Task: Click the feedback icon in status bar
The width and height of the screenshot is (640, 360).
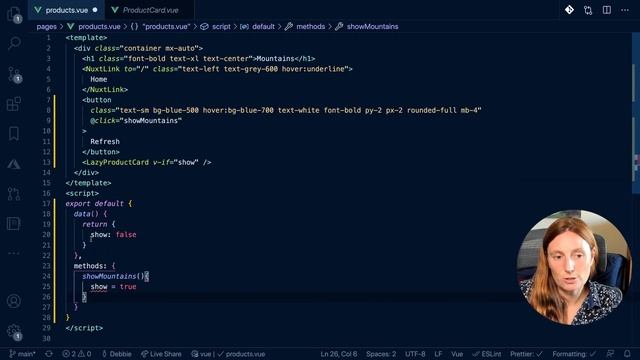Action: (x=610, y=354)
